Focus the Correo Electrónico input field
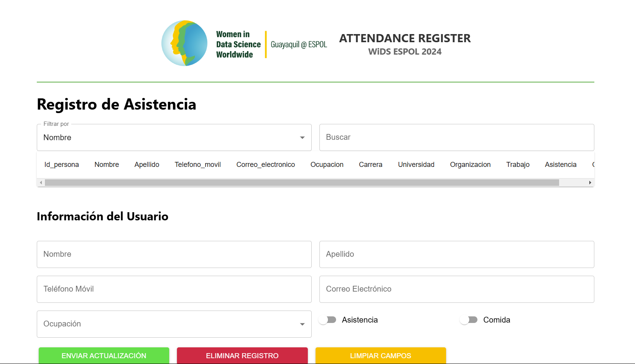Image resolution: width=635 pixels, height=364 pixels. tap(457, 289)
